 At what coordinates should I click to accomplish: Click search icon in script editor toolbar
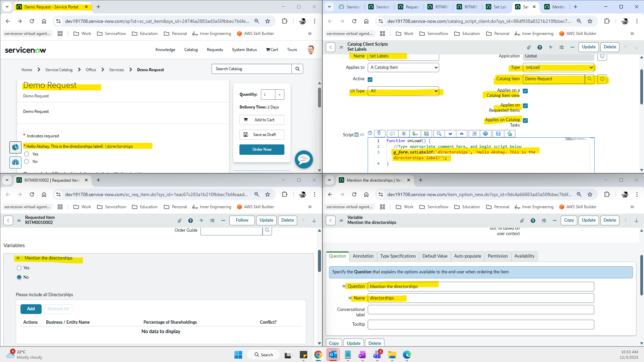coord(439,134)
